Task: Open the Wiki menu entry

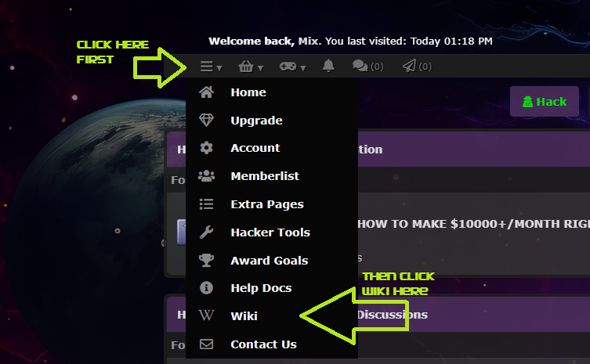Action: click(x=244, y=316)
